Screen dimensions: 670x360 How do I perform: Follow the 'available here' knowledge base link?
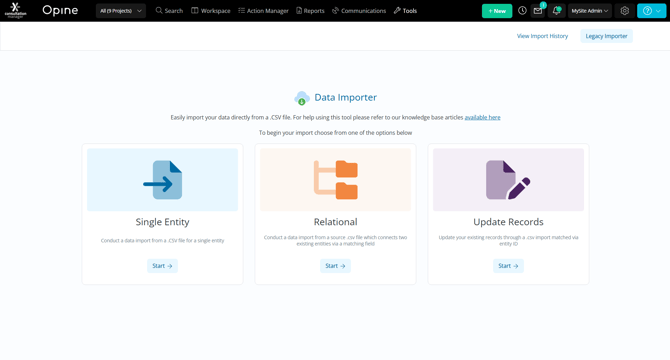coord(482,117)
